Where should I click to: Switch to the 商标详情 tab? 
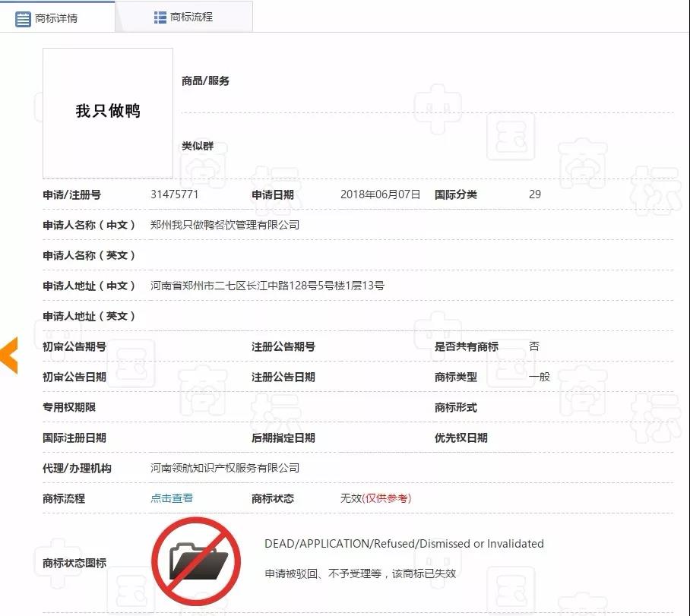click(57, 17)
